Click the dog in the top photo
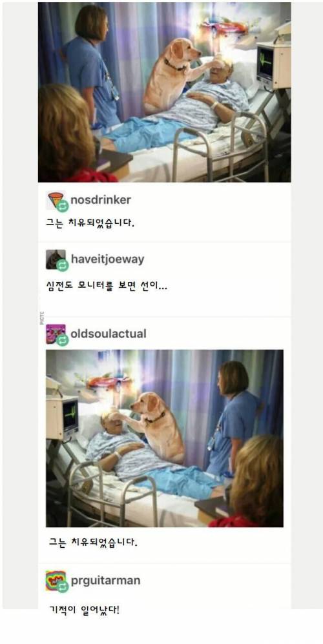The width and height of the screenshot is (323, 644). tap(171, 76)
